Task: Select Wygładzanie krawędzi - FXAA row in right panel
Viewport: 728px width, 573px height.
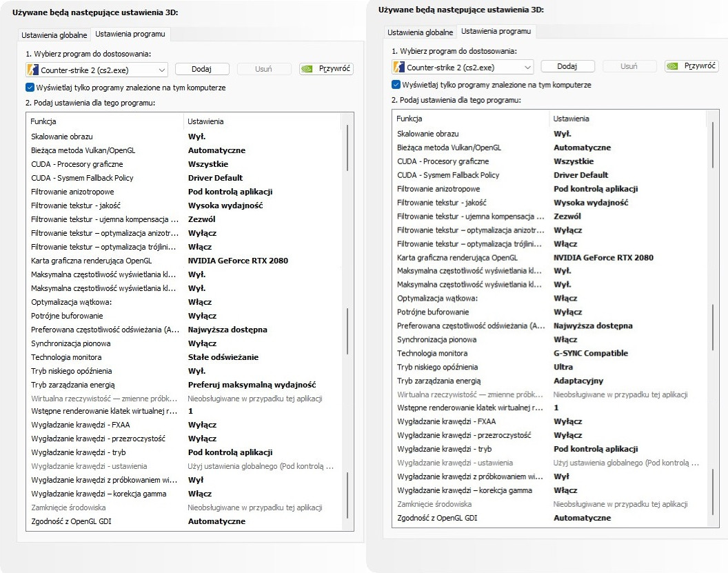Action: pos(550,421)
